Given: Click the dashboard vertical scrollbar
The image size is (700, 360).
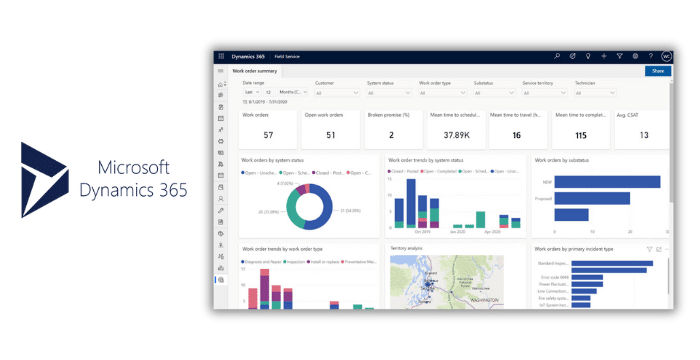Looking at the screenshot, I should 671,143.
